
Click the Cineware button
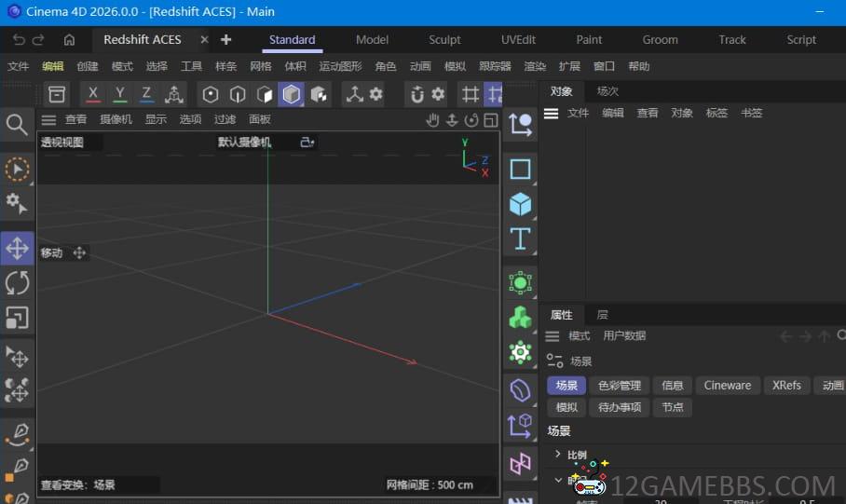tap(727, 386)
